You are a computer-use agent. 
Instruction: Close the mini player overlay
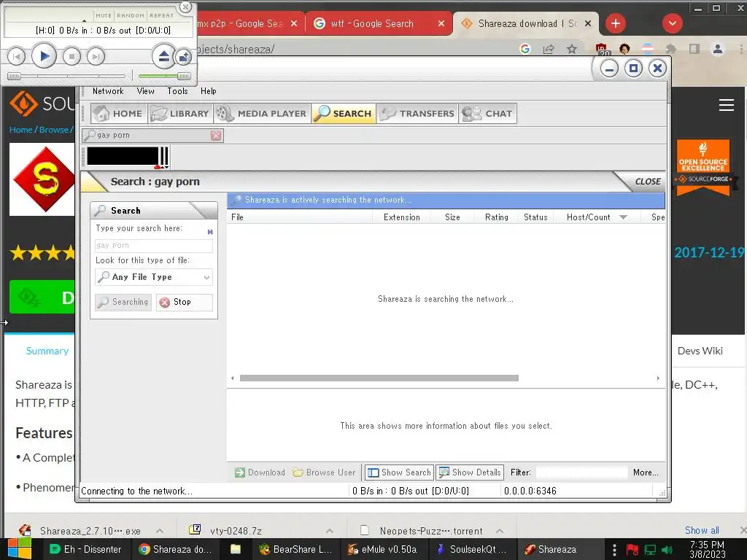click(186, 7)
